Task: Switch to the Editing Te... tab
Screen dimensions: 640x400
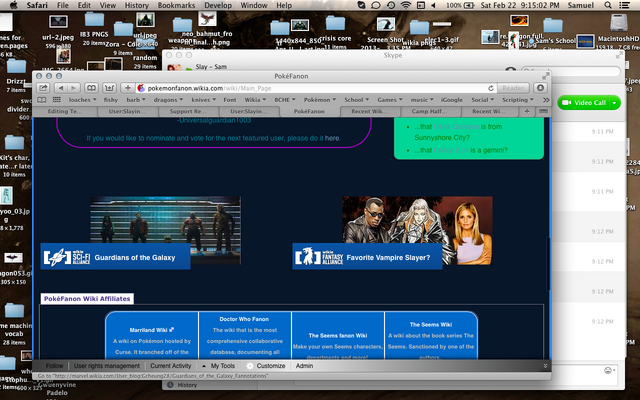Action: [x=64, y=111]
